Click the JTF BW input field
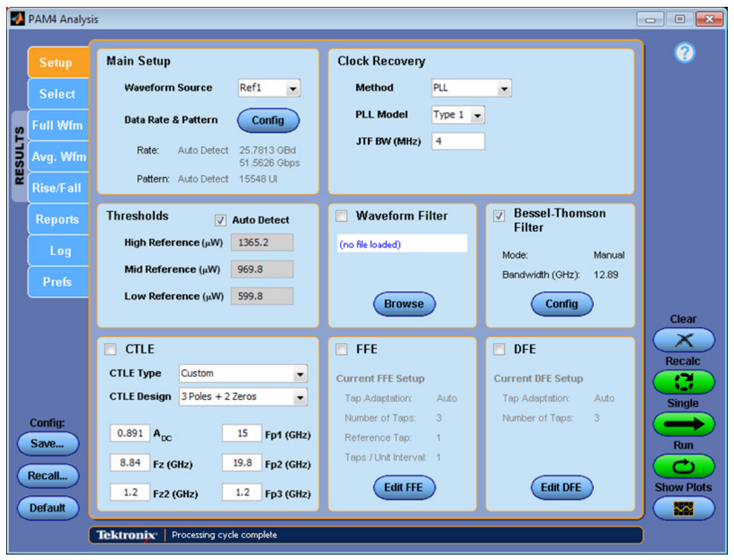 [x=457, y=140]
